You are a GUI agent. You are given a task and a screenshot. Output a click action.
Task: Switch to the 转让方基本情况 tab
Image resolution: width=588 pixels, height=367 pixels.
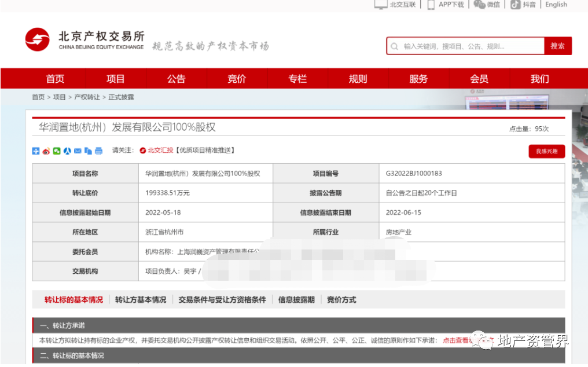(141, 300)
